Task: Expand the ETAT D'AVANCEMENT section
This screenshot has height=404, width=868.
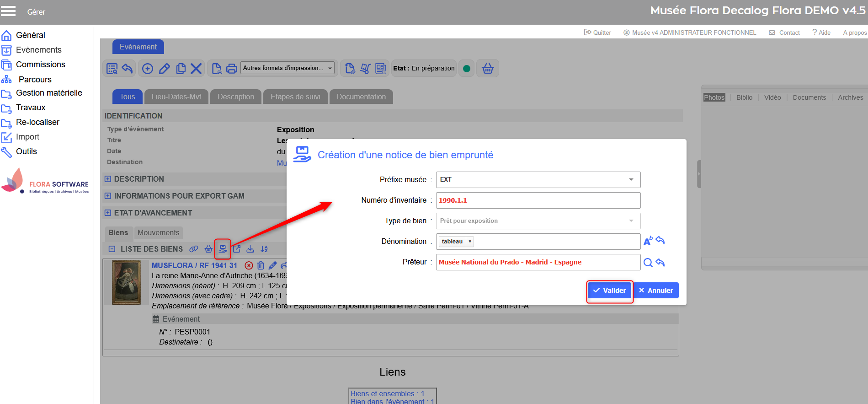Action: click(108, 213)
